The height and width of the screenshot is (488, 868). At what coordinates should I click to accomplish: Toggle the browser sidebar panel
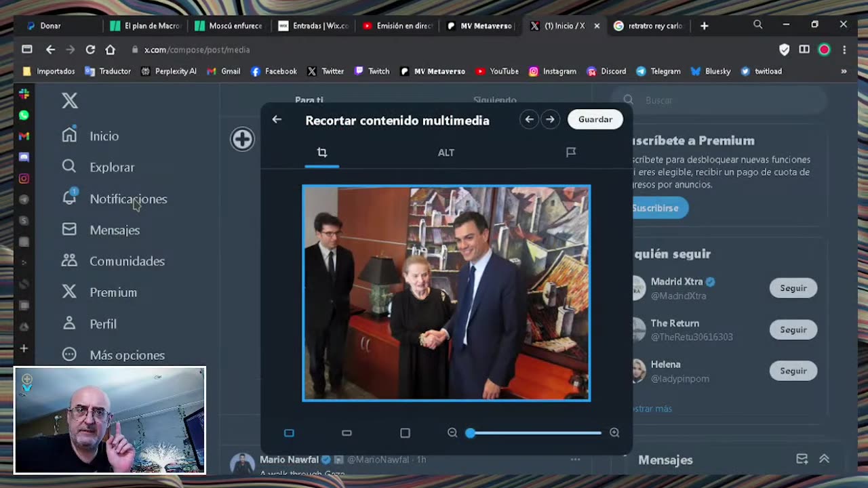804,49
